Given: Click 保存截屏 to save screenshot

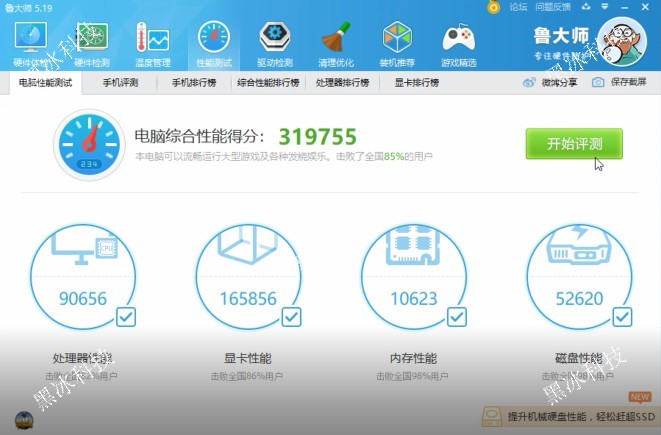Looking at the screenshot, I should (619, 83).
